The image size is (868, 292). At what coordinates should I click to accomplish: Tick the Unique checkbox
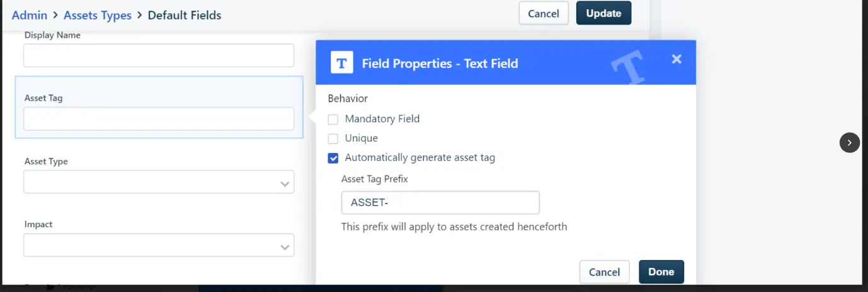pos(333,138)
